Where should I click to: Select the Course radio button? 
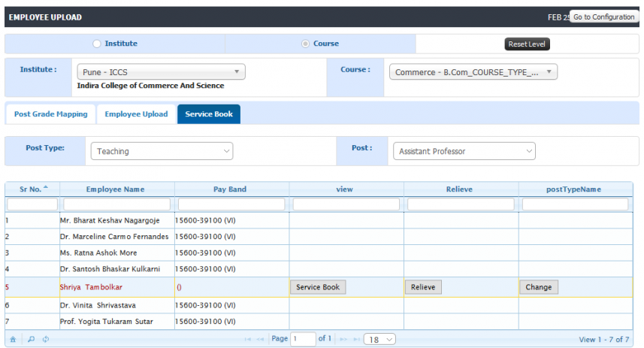[305, 44]
